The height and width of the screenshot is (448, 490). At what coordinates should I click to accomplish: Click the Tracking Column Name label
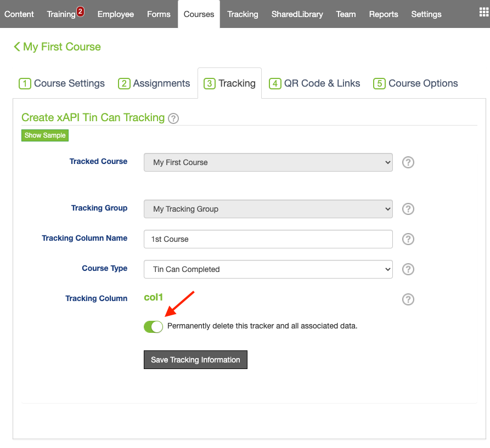tap(85, 238)
